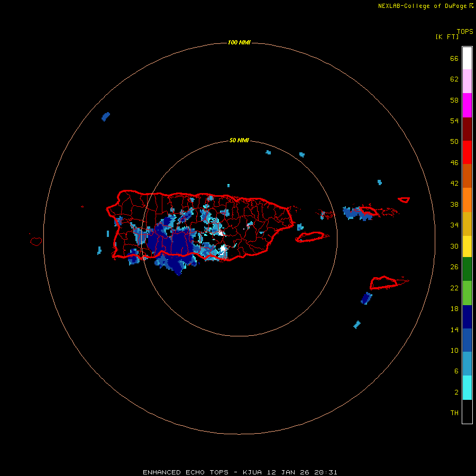The height and width of the screenshot is (476, 476).
Task: Click the isolated blue echo near the 100 NMI ring
Action: [x=106, y=116]
